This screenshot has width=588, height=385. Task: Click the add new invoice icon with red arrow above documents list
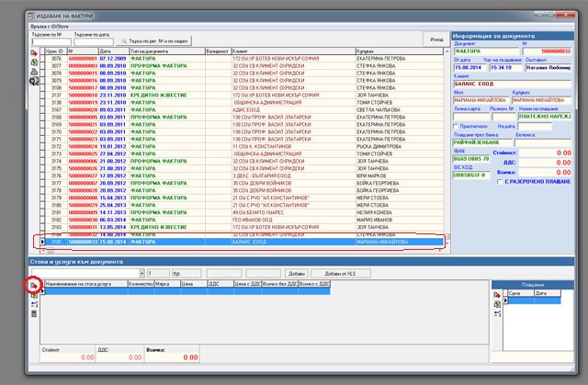pos(34,53)
